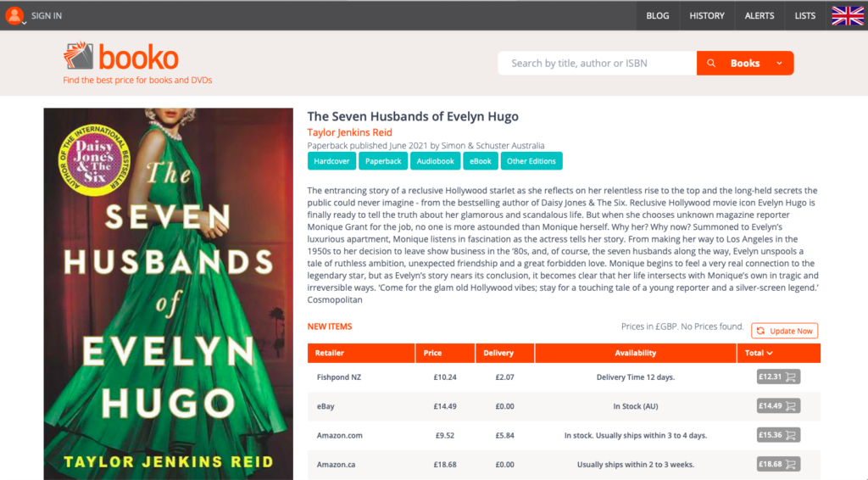
Task: Click the Evelyn Hugo book cover image
Action: 169,294
